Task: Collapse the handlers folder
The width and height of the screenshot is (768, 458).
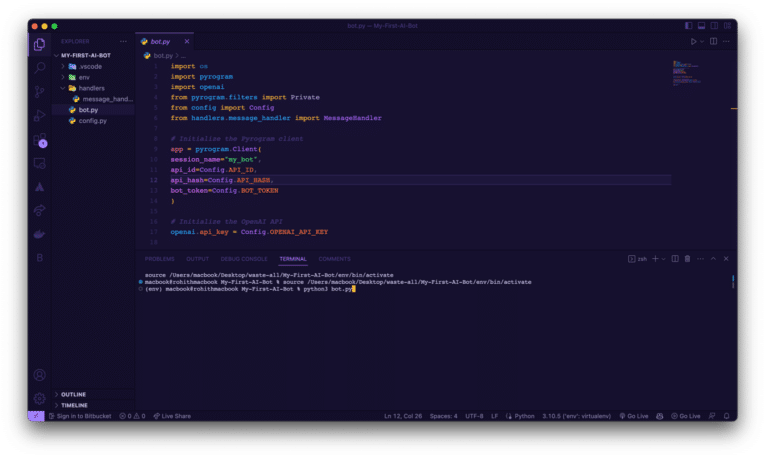Action: click(91, 88)
